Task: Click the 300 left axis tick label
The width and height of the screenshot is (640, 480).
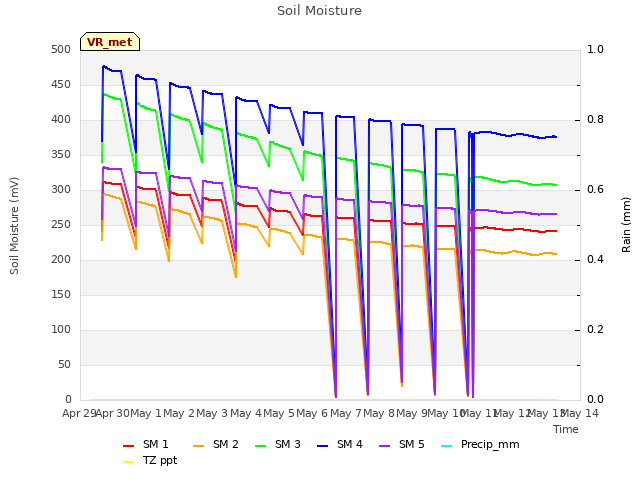Action: (x=61, y=190)
